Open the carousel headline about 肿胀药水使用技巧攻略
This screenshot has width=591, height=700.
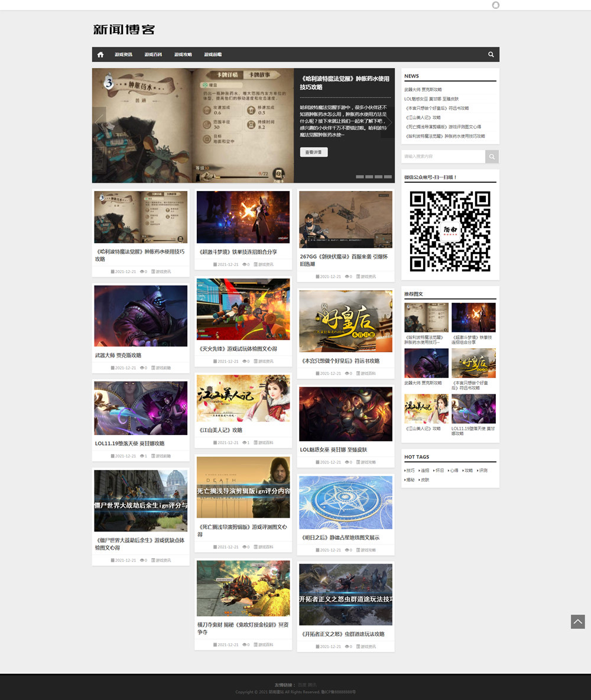coord(344,83)
